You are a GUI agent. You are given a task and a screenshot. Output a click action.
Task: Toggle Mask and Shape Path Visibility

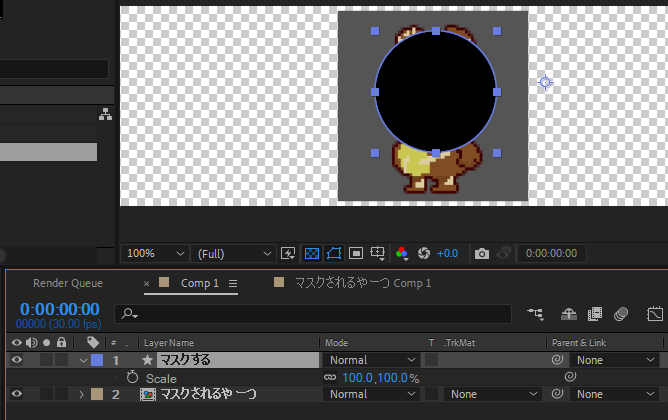[x=334, y=253]
